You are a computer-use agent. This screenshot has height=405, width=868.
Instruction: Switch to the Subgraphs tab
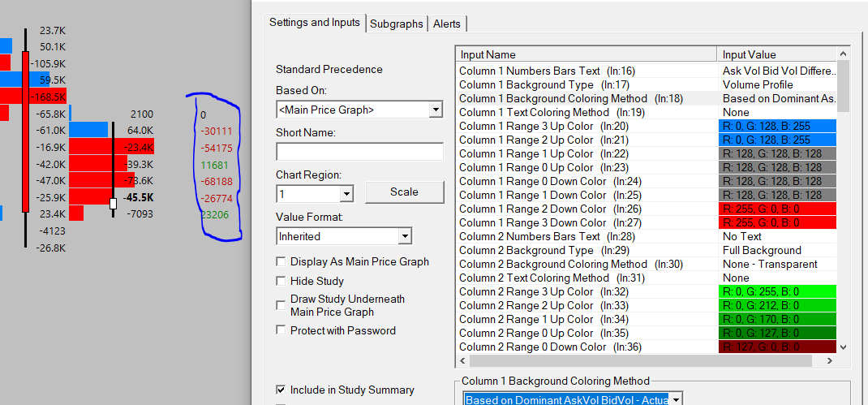tap(397, 24)
